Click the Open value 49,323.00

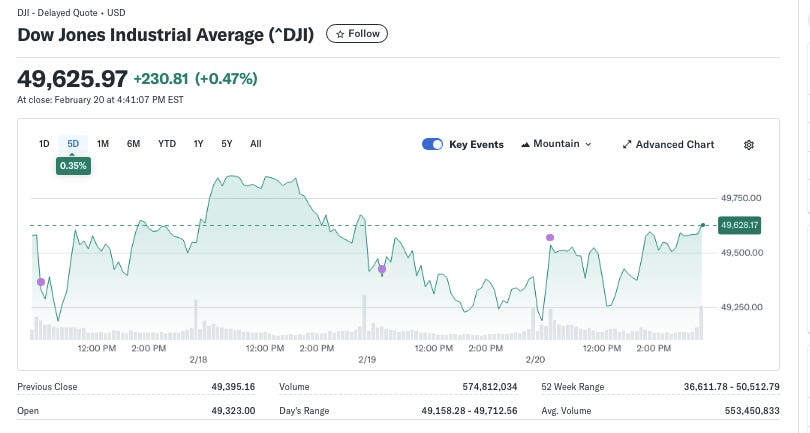233,411
